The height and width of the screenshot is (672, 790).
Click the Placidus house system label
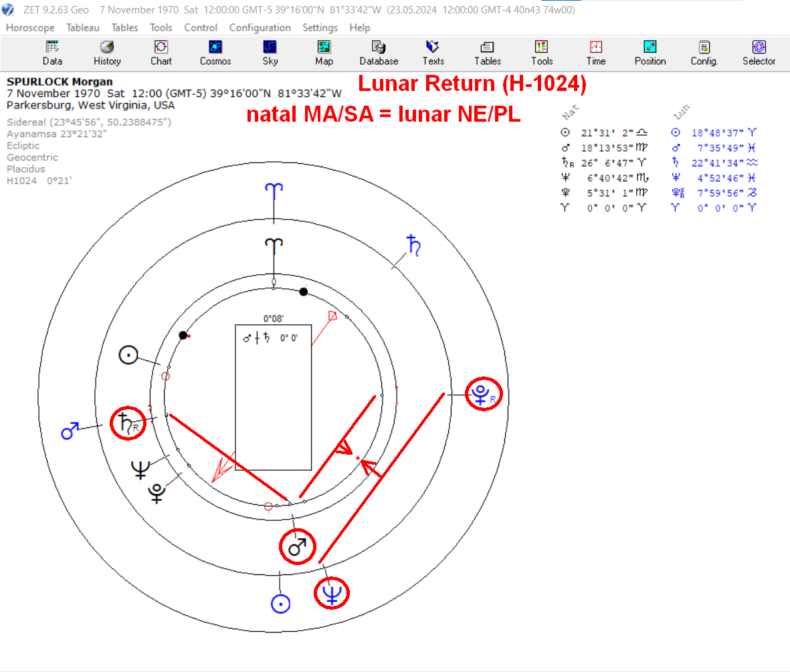coord(25,169)
